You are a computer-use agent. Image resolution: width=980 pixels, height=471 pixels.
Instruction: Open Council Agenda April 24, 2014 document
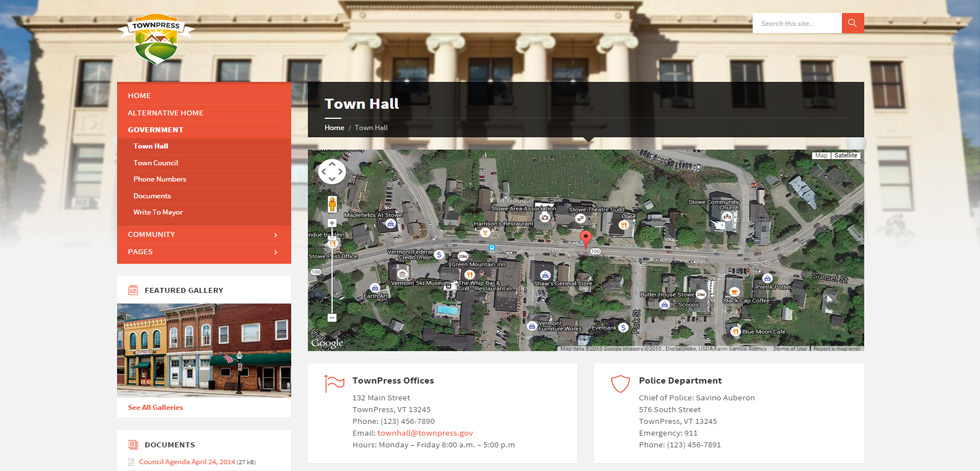[187, 462]
